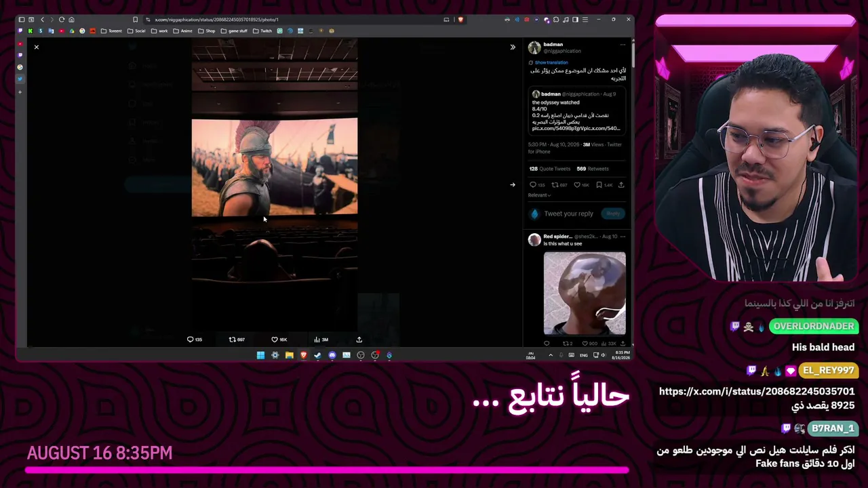Go to the next photo arrow
The width and height of the screenshot is (868, 488).
coord(513,184)
